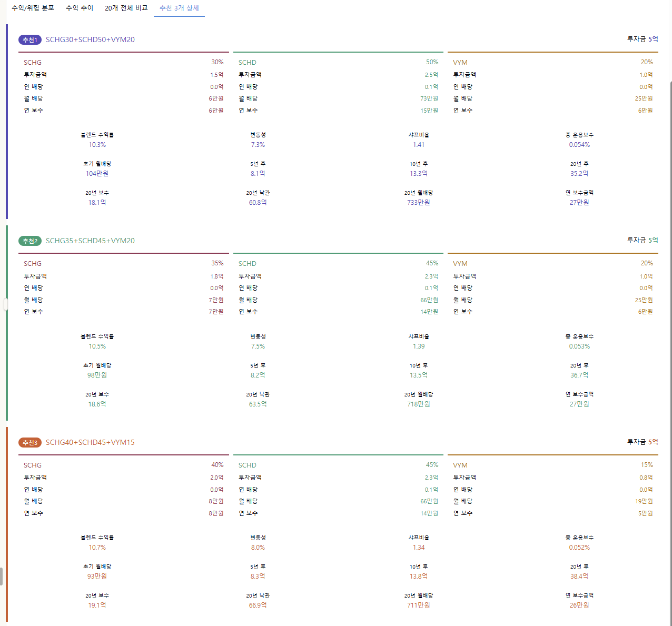
Task: Click the 20년 낙관 value 63.5억
Action: tap(258, 404)
